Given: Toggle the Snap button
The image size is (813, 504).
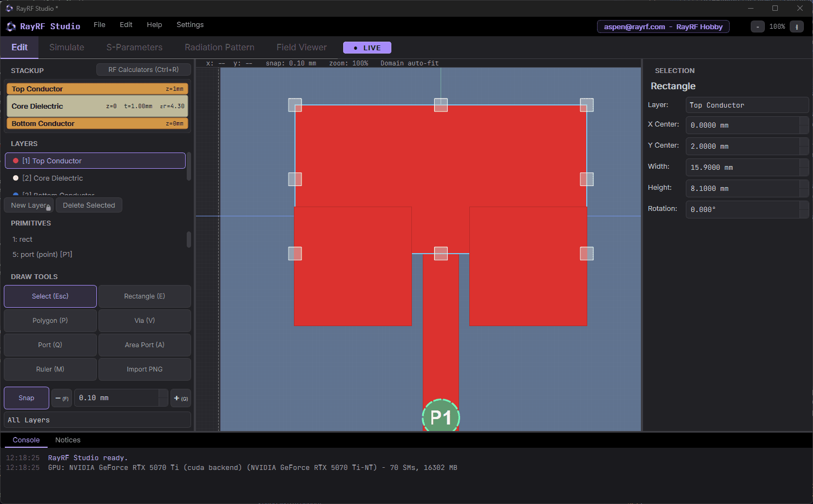Looking at the screenshot, I should pos(27,398).
